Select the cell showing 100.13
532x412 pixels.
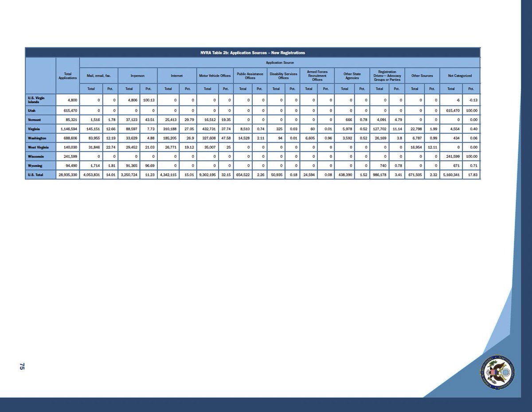pos(148,100)
